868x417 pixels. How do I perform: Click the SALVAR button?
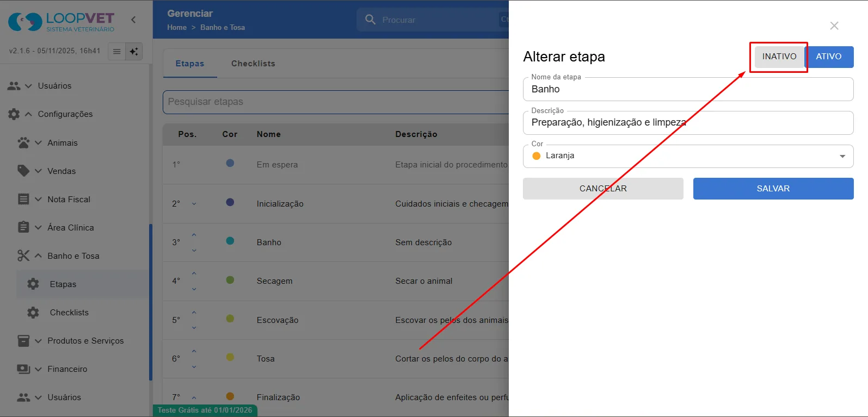(x=773, y=189)
